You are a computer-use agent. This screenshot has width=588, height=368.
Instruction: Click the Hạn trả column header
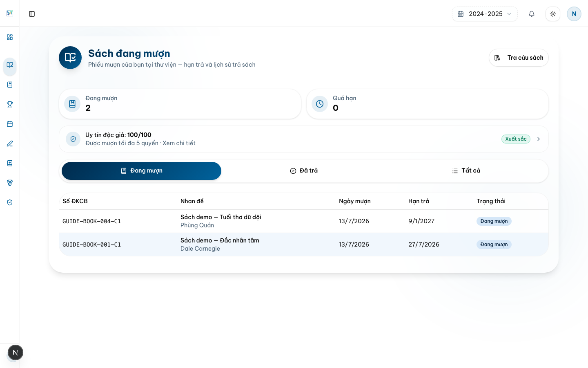click(x=419, y=201)
